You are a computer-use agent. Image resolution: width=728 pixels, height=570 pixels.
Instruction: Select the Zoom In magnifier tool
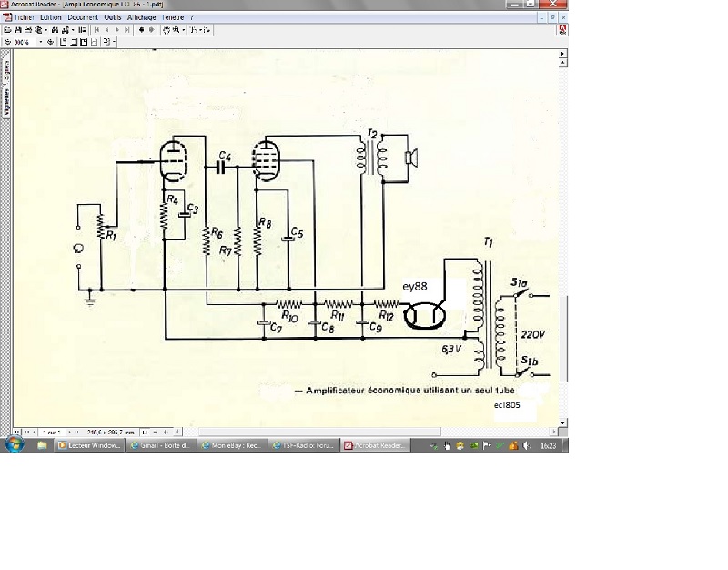[177, 30]
